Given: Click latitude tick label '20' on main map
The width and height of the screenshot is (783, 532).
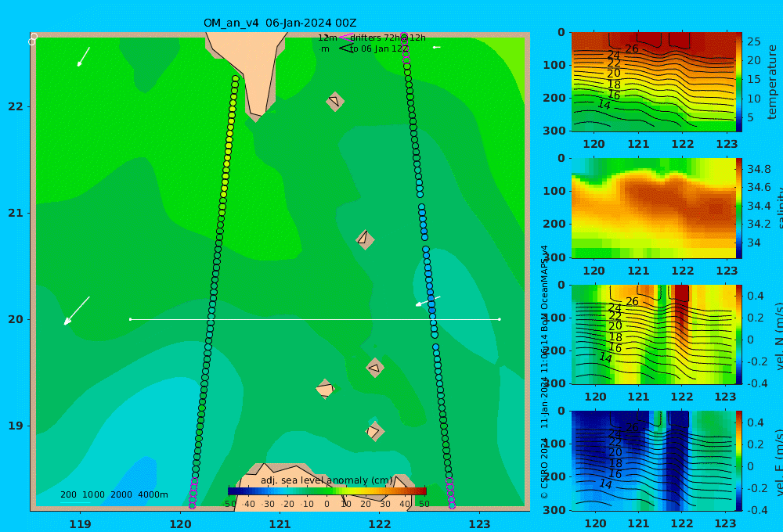Looking at the screenshot, I should (15, 319).
